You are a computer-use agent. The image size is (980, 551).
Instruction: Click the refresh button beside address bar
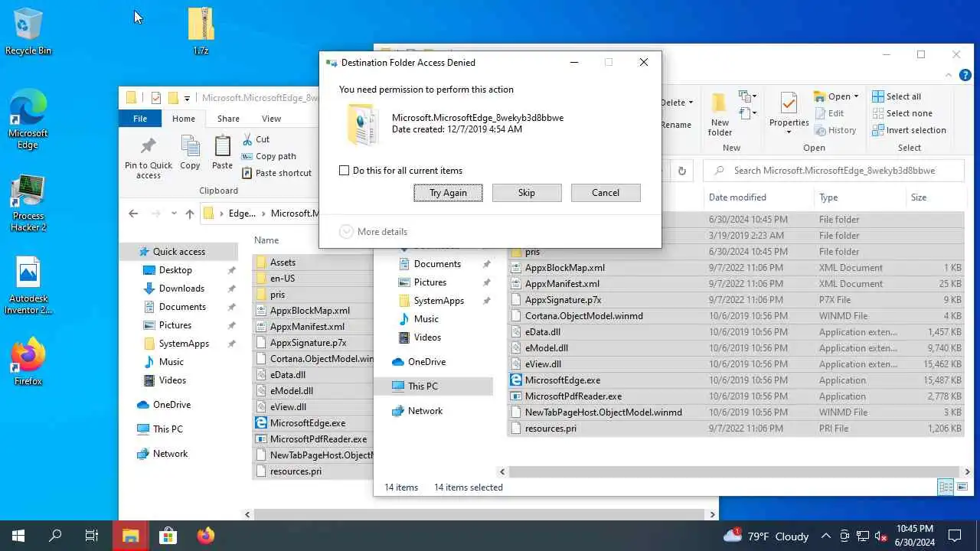(x=681, y=171)
